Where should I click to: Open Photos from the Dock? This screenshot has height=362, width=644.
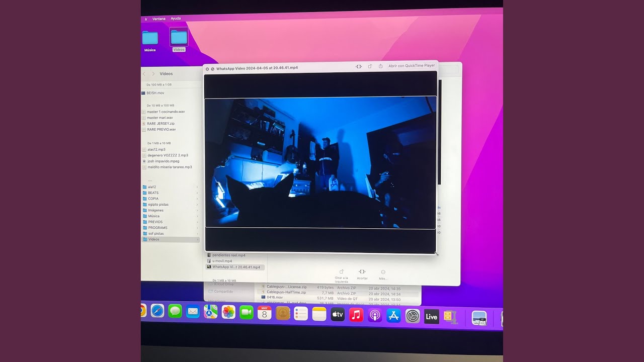click(x=228, y=312)
